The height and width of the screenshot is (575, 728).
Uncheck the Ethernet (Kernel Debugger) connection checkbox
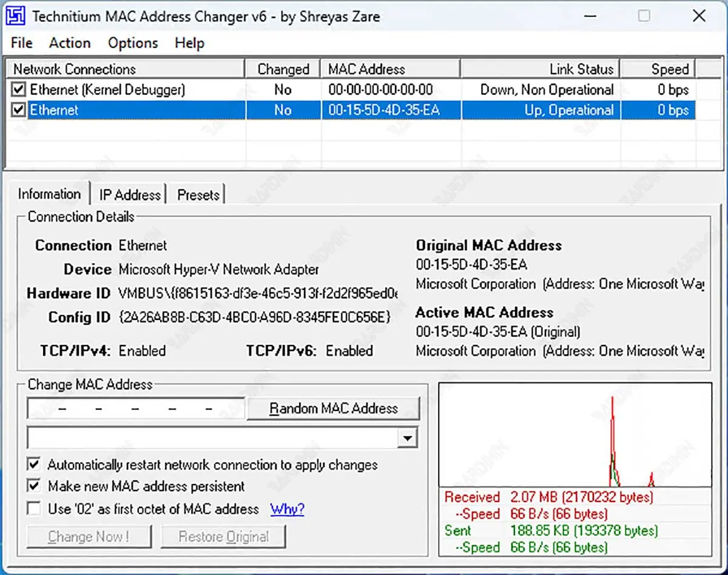pyautogui.click(x=19, y=90)
